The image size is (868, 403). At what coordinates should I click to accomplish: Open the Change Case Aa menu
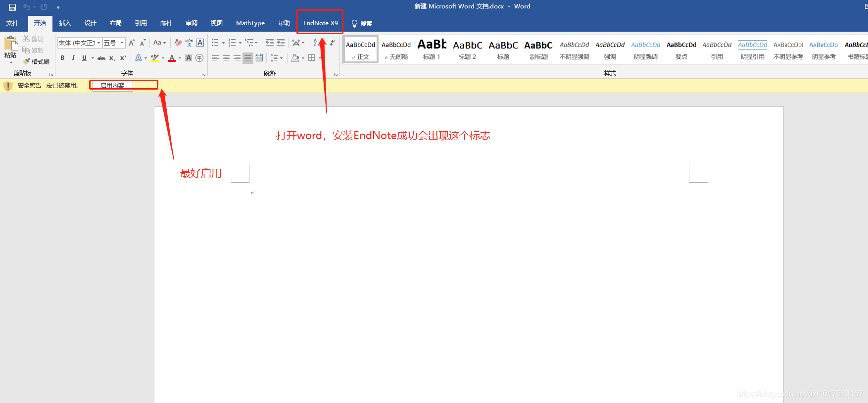pyautogui.click(x=159, y=43)
